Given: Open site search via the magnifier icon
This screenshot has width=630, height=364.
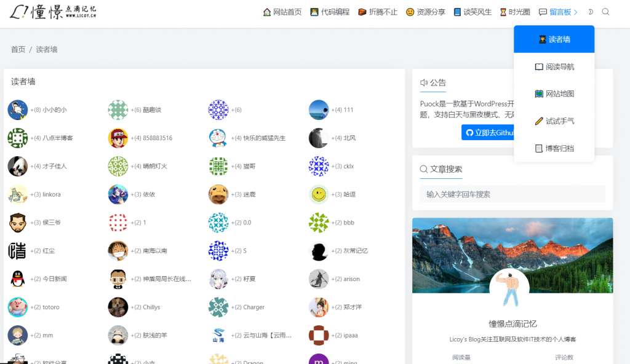Looking at the screenshot, I should click(604, 12).
